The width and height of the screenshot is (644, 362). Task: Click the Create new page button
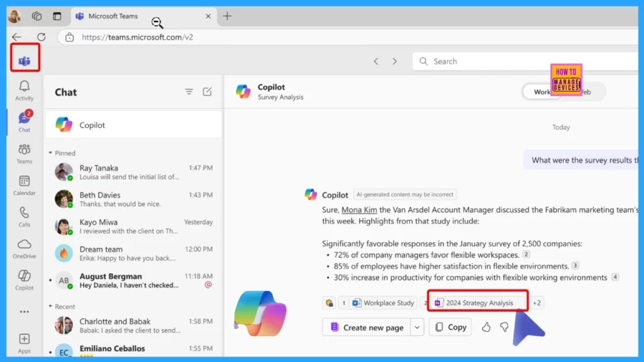[366, 327]
